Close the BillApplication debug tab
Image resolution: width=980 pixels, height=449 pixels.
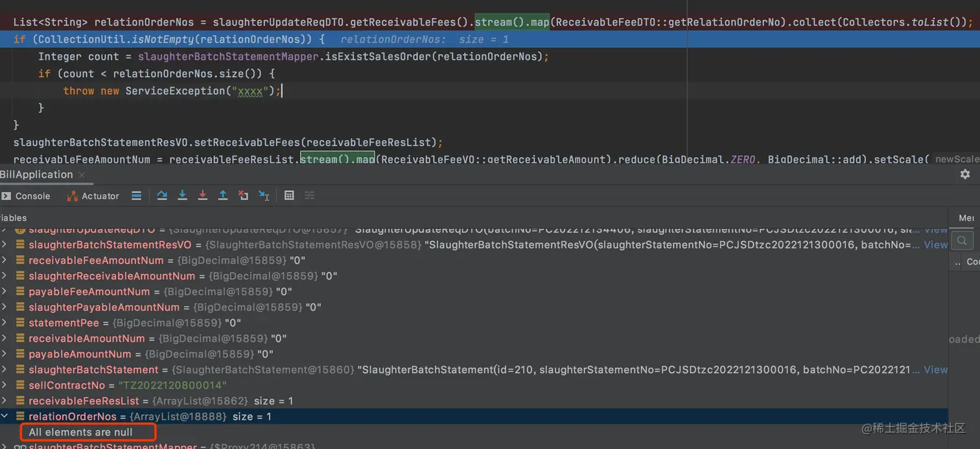point(82,175)
